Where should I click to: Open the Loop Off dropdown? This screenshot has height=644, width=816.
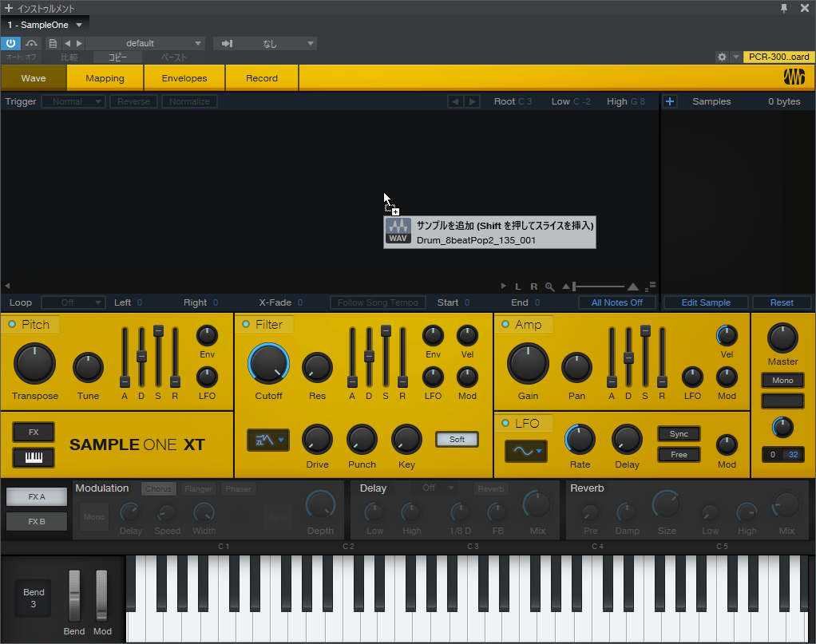[x=73, y=302]
